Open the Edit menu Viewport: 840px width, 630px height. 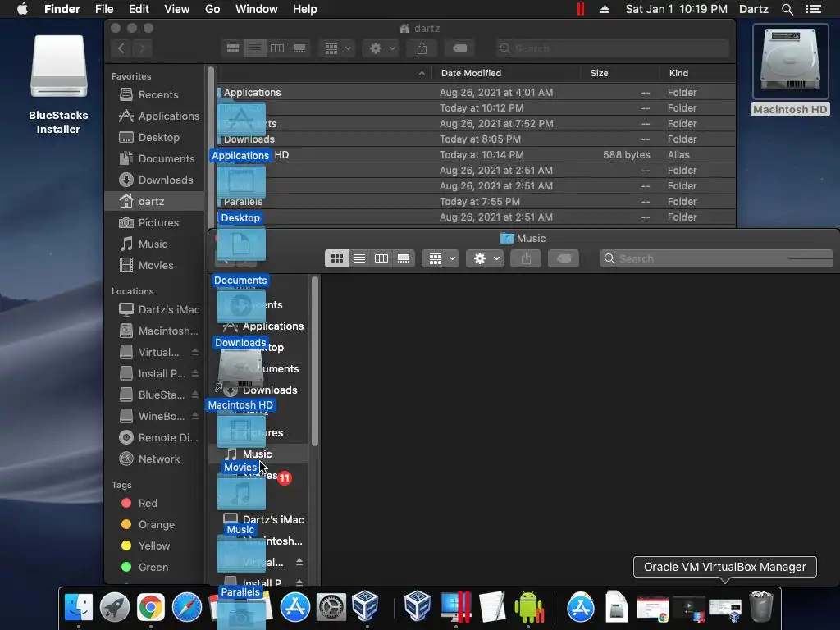click(x=139, y=9)
